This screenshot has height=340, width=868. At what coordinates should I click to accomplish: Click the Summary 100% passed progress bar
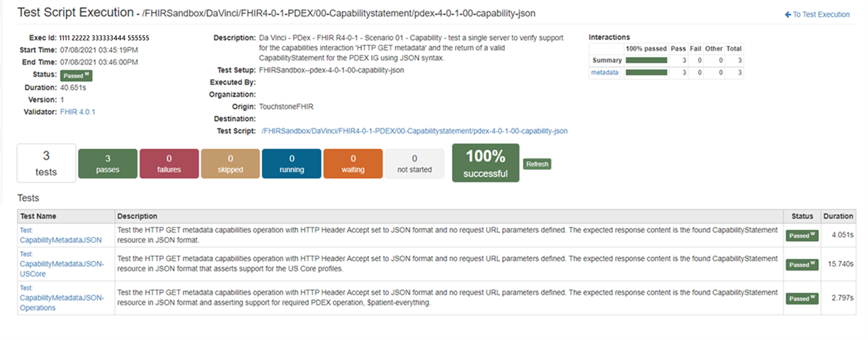click(x=647, y=60)
